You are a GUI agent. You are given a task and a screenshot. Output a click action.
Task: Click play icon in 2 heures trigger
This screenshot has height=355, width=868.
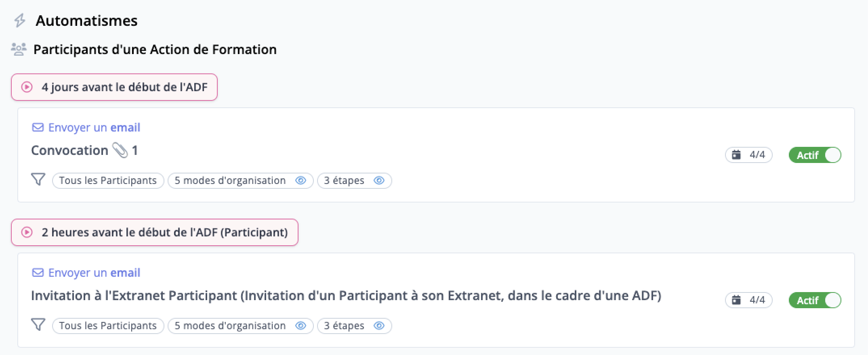(27, 232)
